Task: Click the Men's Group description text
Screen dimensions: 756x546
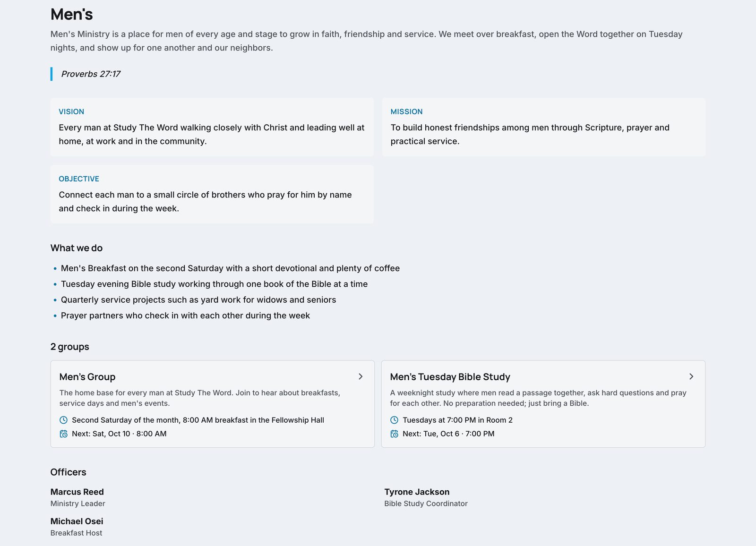Action: (x=200, y=398)
